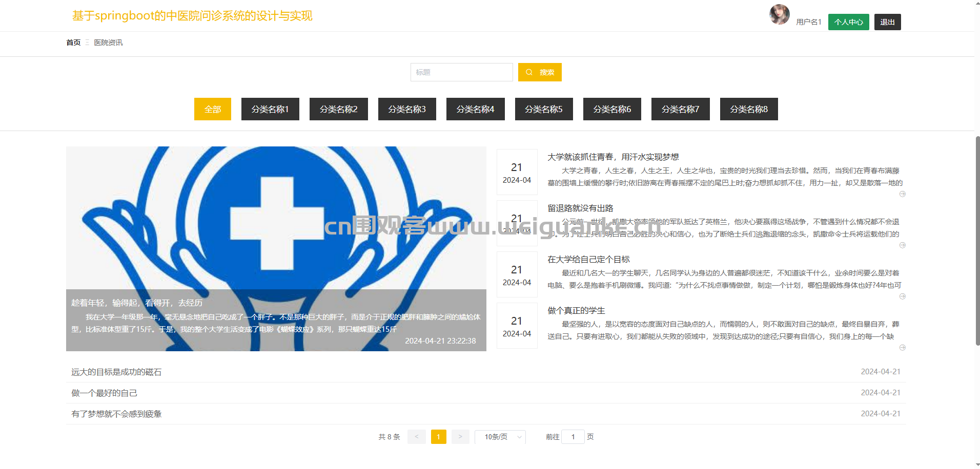
Task: Click the page vertical scrollbar
Action: tap(977, 241)
